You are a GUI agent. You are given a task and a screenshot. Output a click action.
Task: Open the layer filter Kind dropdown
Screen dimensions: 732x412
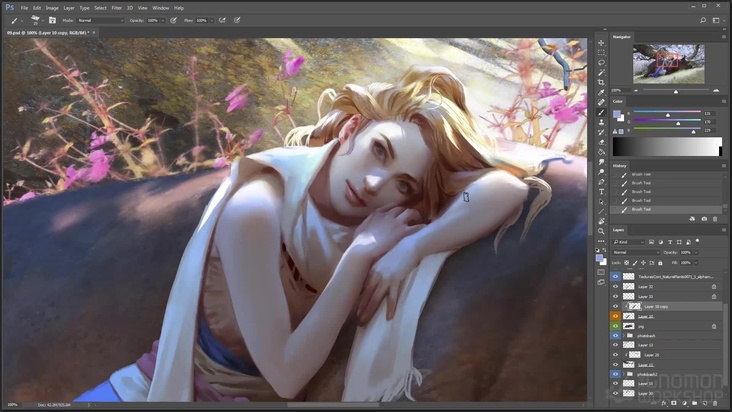(x=628, y=242)
